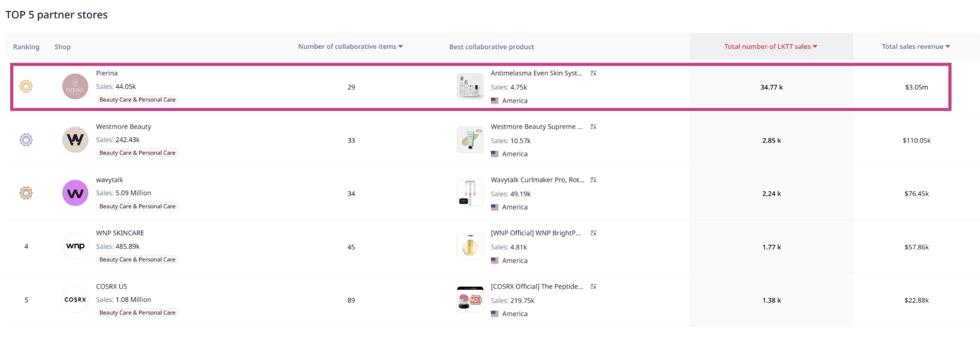Open the Westmore Beauty W logo

tap(75, 140)
